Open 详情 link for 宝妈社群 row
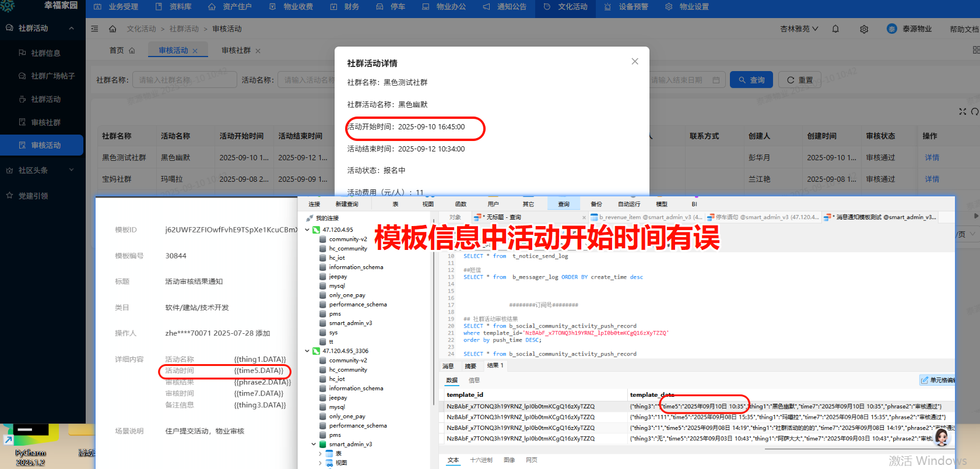Screen dimensions: 980x469 pyautogui.click(x=932, y=179)
